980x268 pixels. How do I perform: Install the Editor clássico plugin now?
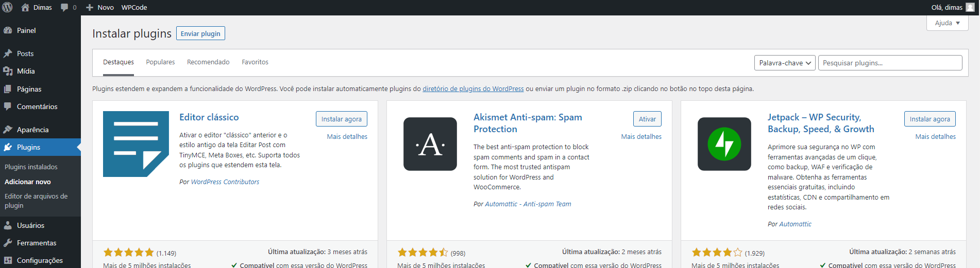(x=342, y=119)
